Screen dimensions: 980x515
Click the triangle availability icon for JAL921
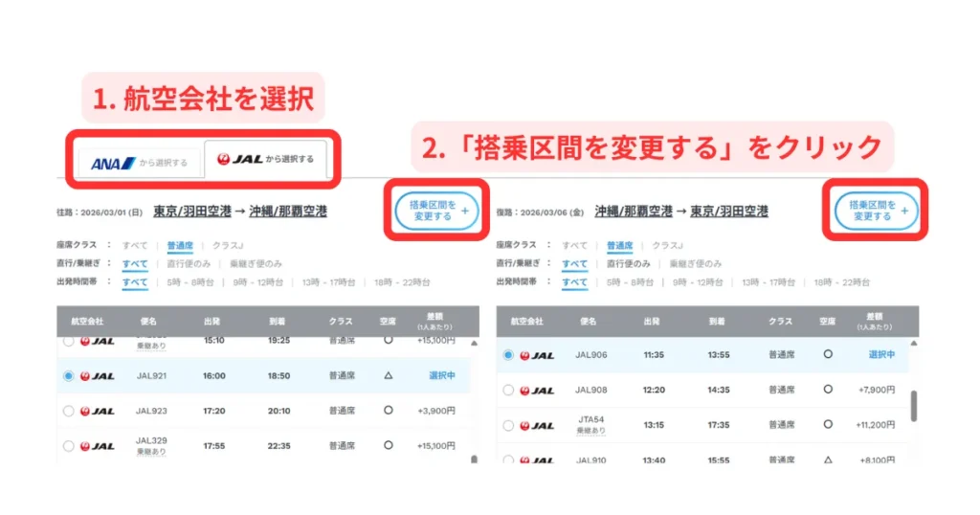pyautogui.click(x=388, y=376)
